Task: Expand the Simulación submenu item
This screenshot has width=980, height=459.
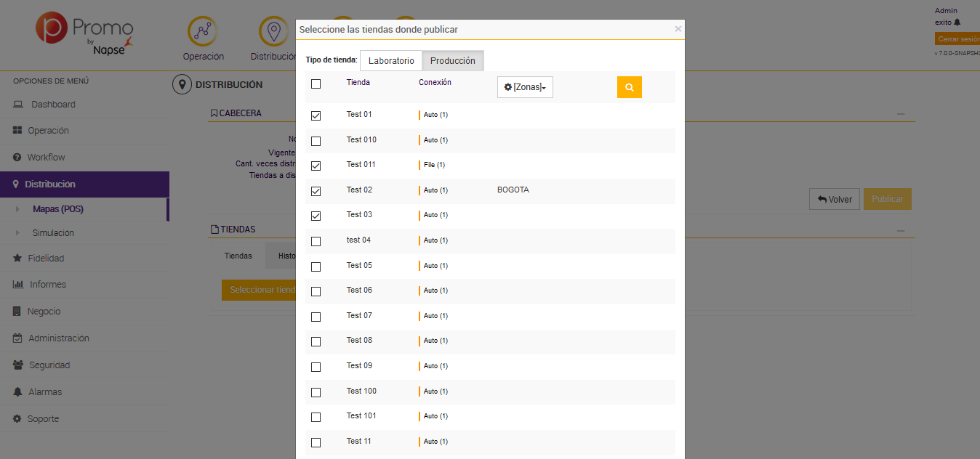Action: [x=53, y=233]
